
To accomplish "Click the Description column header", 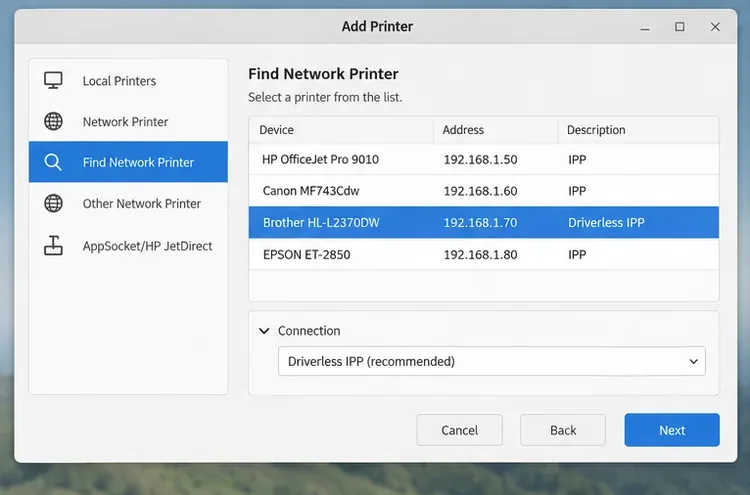I will 638,130.
